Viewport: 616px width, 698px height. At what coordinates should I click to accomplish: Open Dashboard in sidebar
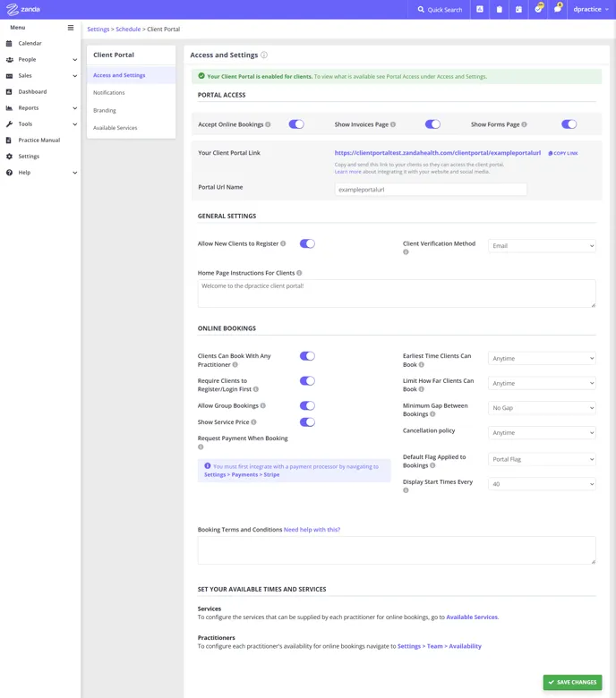32,91
